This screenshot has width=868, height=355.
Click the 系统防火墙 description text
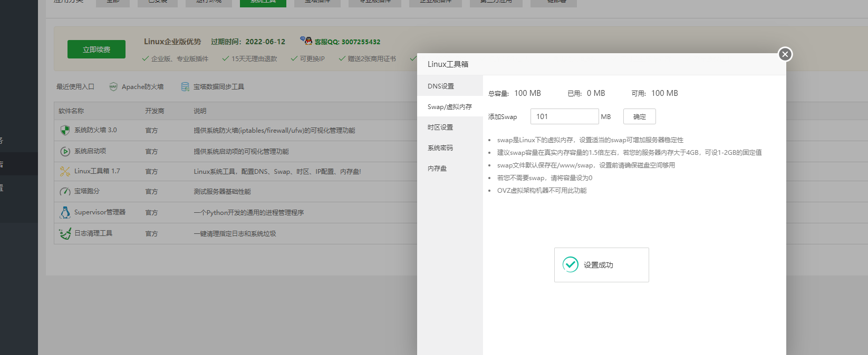click(274, 130)
